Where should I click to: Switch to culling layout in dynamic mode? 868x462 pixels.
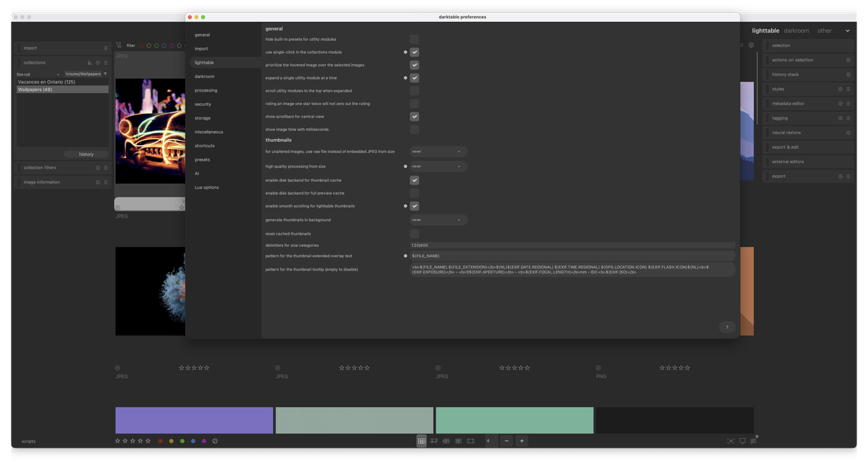(x=458, y=441)
